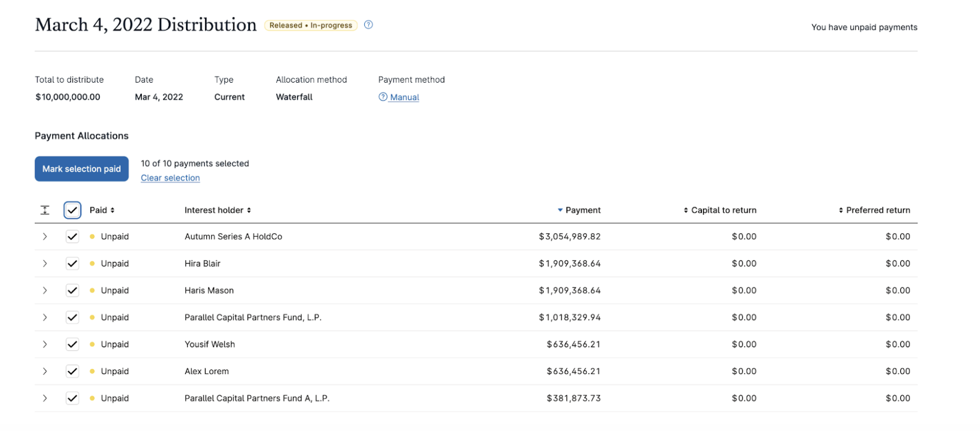Expand the Parallel Capital Partners Fund, L.P. row
The image size is (980, 431).
45,317
